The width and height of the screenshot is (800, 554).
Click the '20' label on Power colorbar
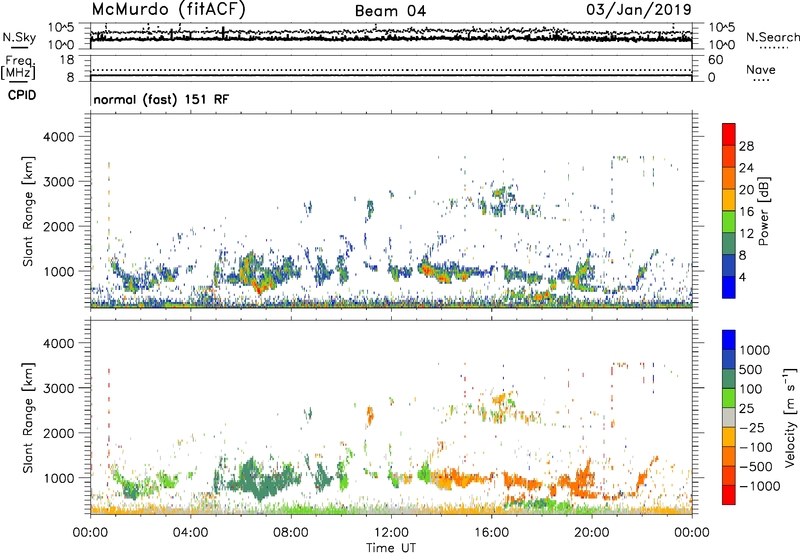pos(746,190)
